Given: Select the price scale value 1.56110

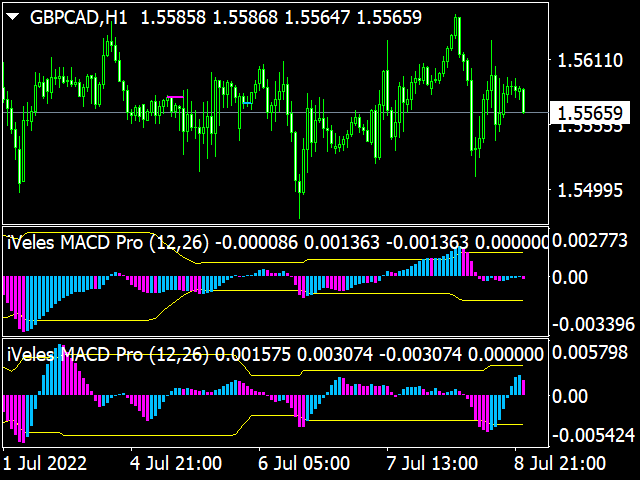Looking at the screenshot, I should pyautogui.click(x=590, y=60).
